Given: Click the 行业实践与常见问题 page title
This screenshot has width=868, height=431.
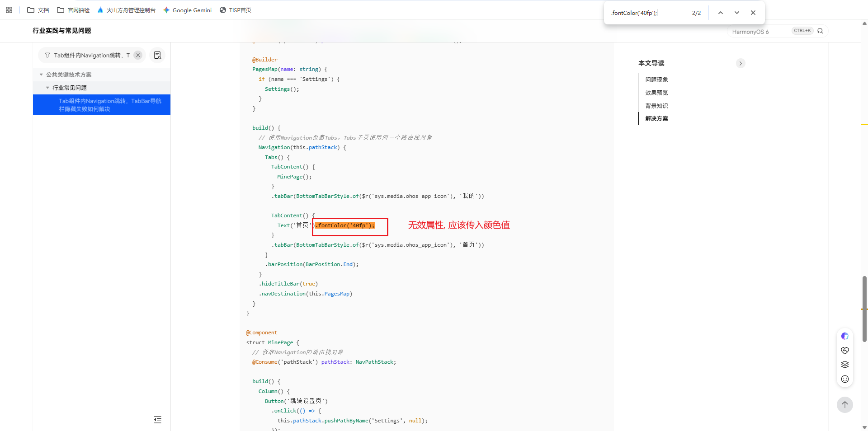Looking at the screenshot, I should point(62,30).
